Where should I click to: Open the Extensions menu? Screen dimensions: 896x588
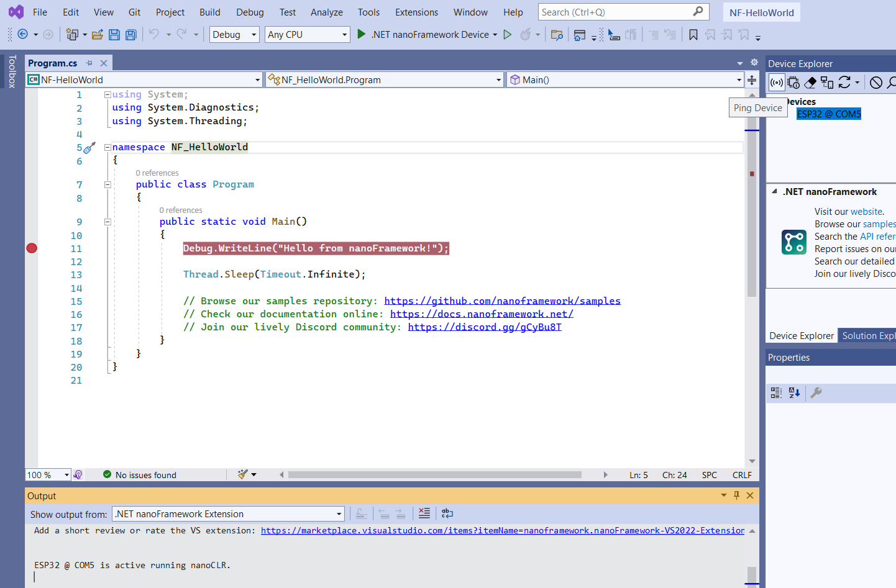[x=416, y=12]
